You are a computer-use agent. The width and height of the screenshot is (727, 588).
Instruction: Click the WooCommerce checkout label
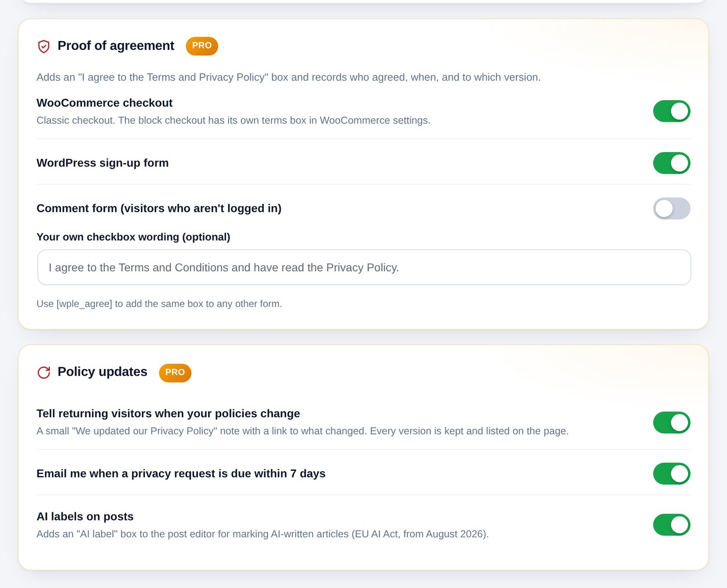104,103
